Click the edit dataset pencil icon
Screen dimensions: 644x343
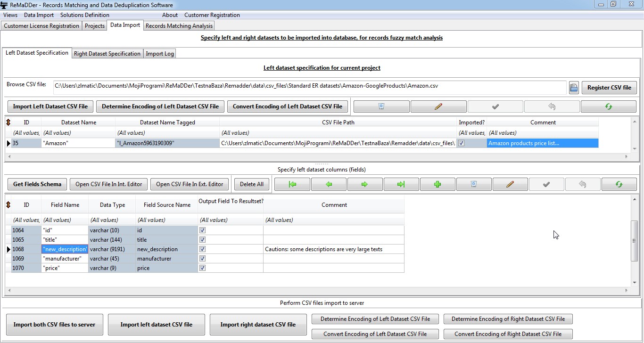tap(438, 106)
